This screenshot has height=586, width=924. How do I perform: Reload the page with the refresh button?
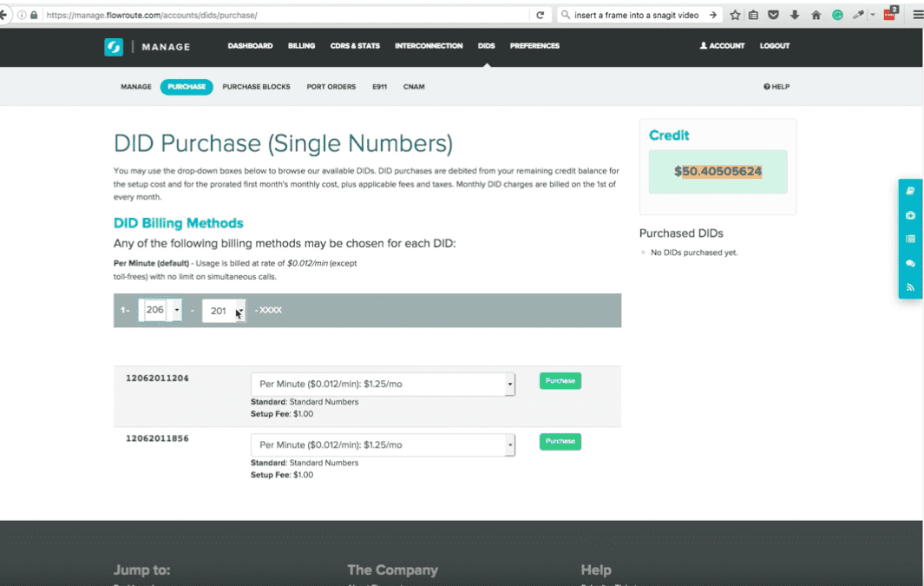click(x=540, y=15)
